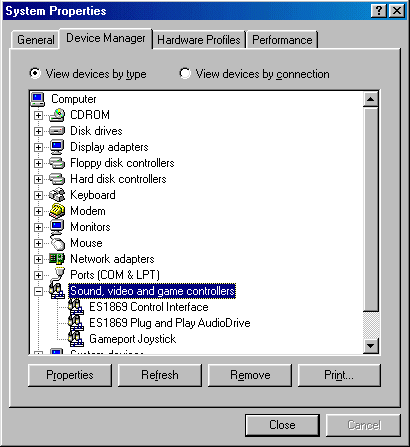Click the Monitors device icon
The width and height of the screenshot is (410, 447).
(57, 227)
